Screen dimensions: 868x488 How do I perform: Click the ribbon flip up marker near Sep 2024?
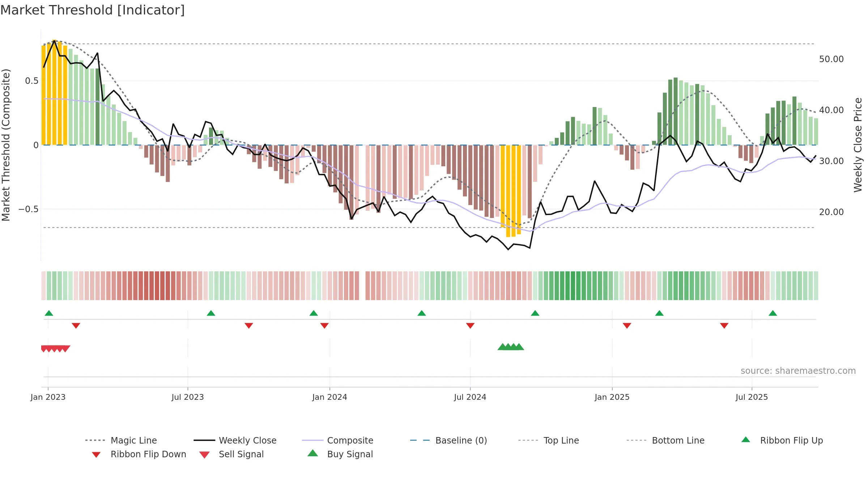(x=535, y=313)
